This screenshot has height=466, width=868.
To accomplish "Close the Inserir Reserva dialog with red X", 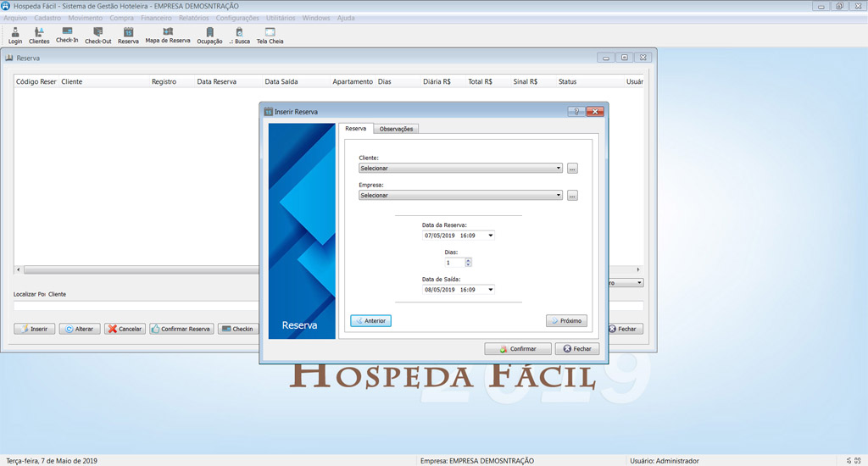I will tap(594, 111).
